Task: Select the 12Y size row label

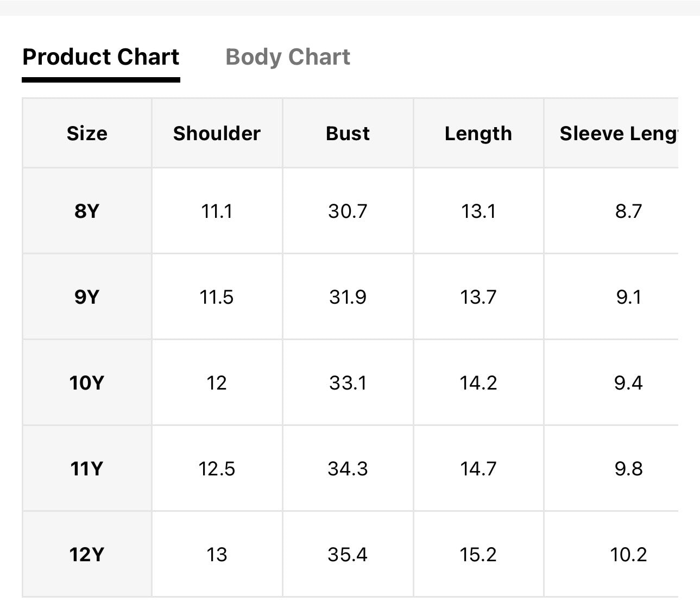Action: (x=86, y=554)
